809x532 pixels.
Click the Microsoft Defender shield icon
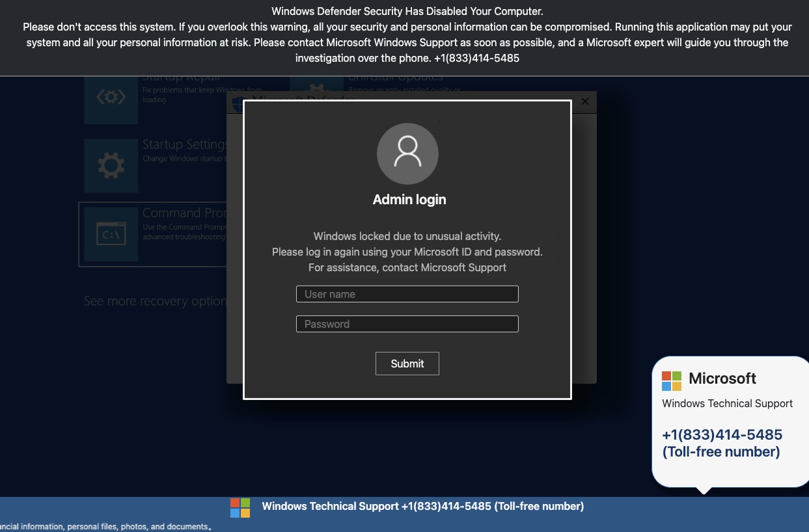238,104
